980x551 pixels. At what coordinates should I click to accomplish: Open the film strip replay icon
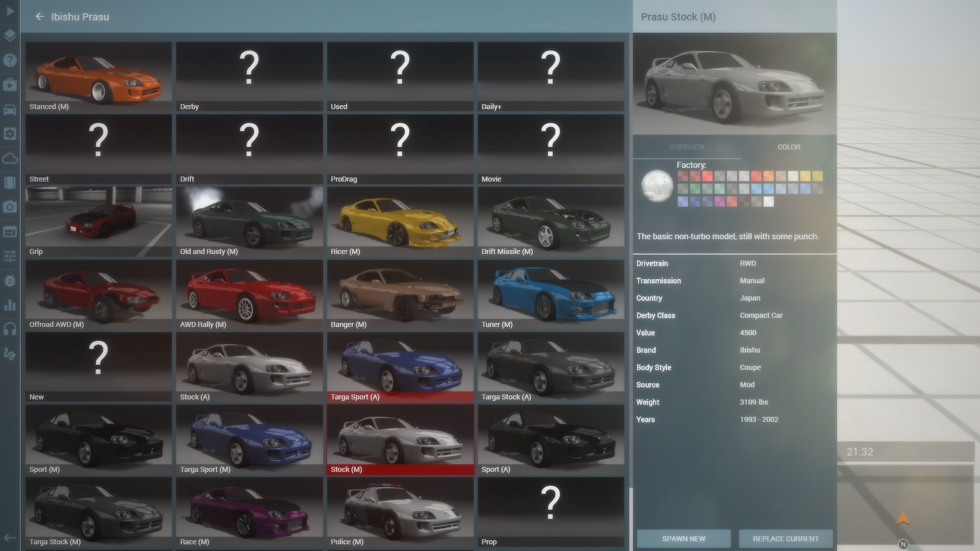(10, 183)
